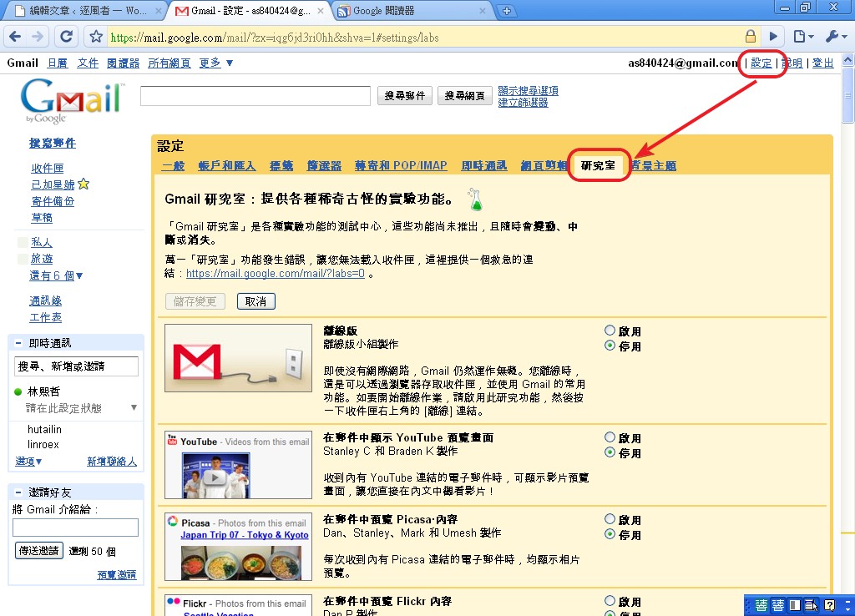Click the green online status dot beside 林熙哲
855x616 pixels.
(18, 391)
